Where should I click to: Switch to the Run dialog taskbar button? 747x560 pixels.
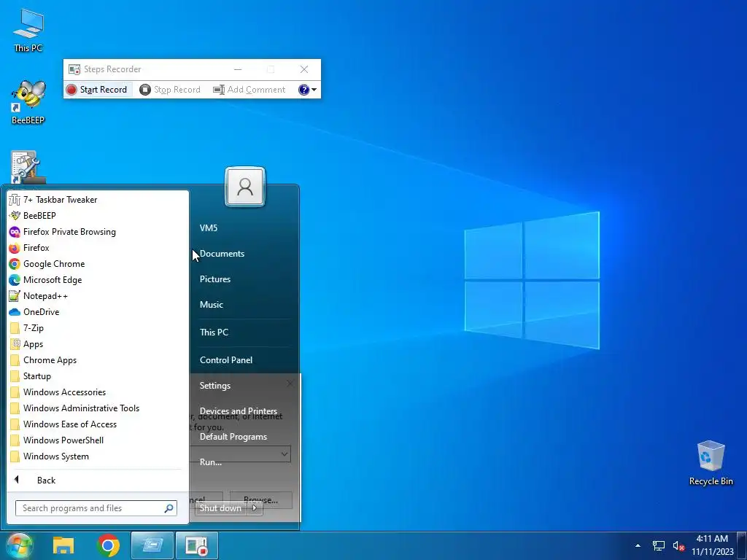coord(152,545)
